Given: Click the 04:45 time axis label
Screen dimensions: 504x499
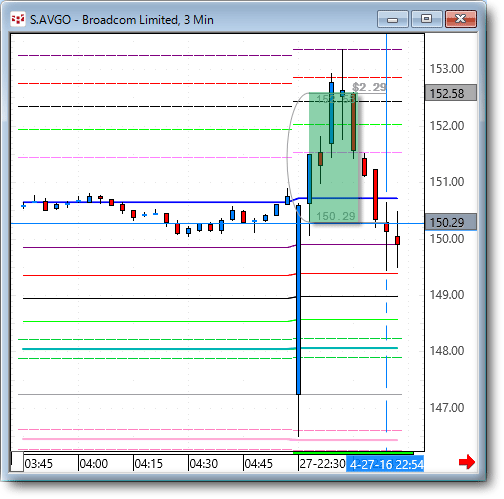Looking at the screenshot, I should 258,464.
